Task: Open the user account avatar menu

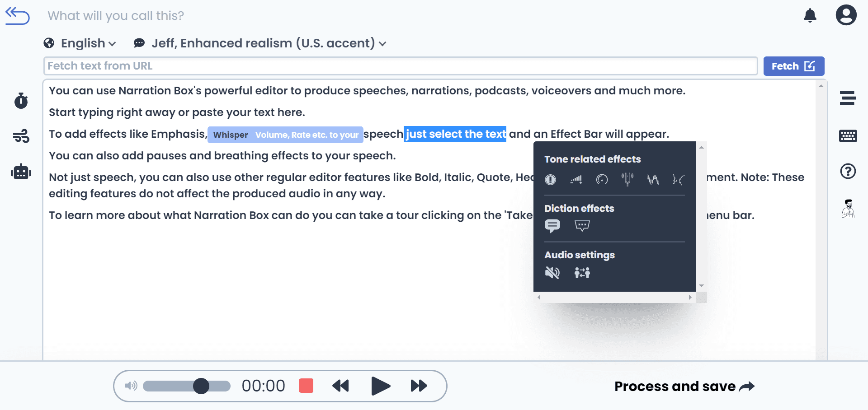Action: [x=846, y=15]
